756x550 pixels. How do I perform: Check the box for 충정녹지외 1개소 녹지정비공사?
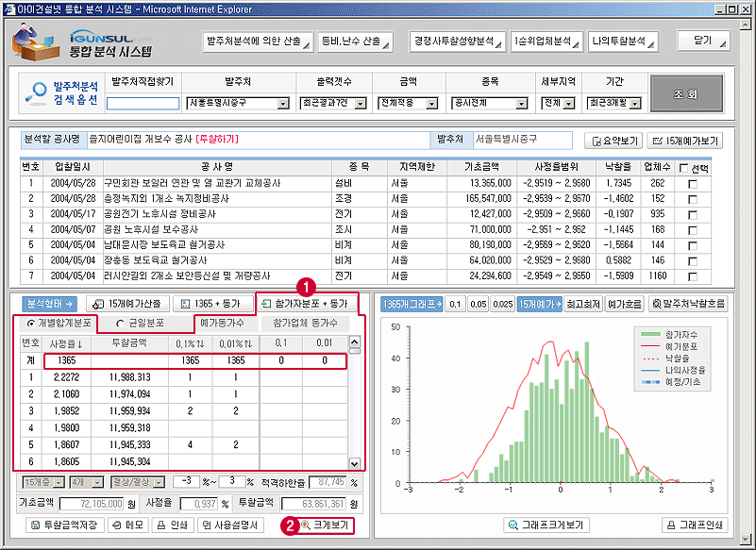click(693, 199)
